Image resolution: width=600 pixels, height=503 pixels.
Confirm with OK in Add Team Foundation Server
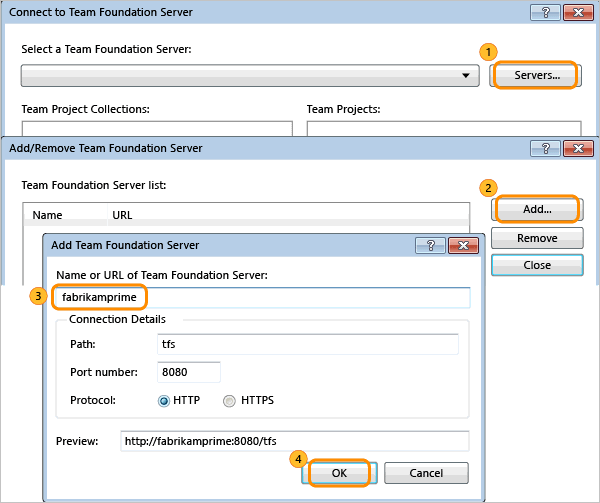[339, 473]
